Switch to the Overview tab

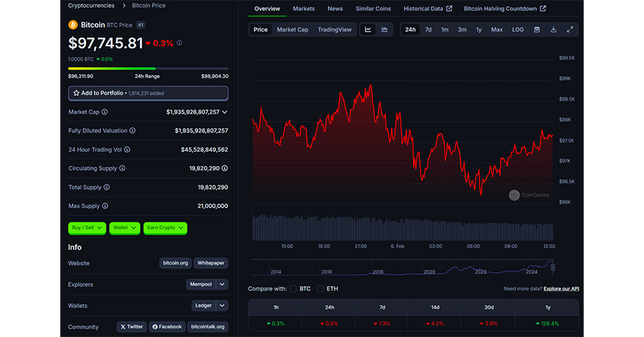[267, 9]
